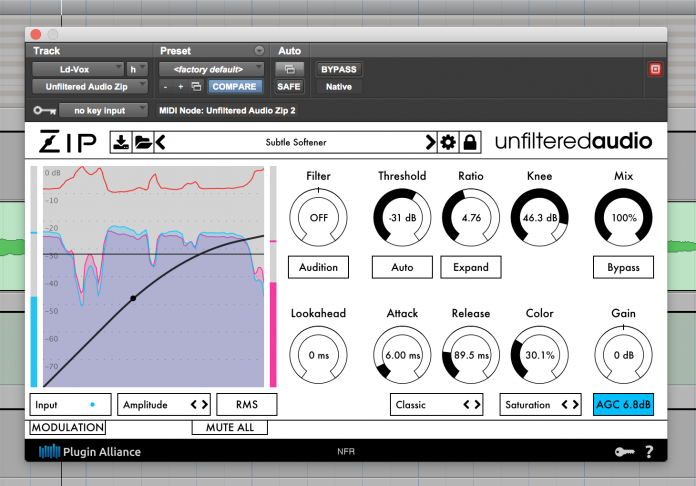Image resolution: width=696 pixels, height=486 pixels.
Task: Open Preset menu circle arrow
Action: pyautogui.click(x=259, y=51)
